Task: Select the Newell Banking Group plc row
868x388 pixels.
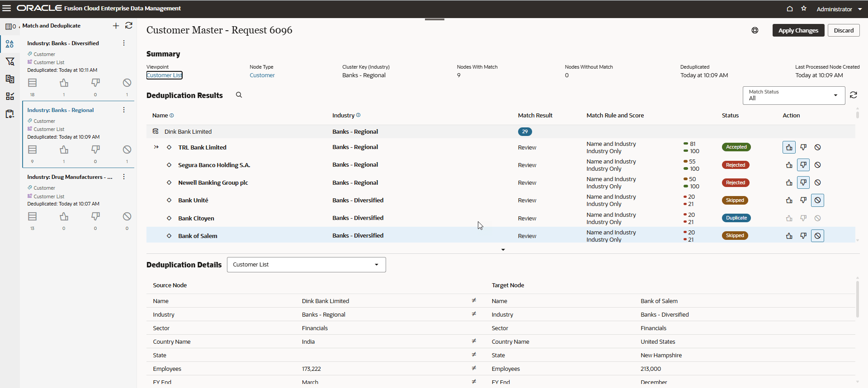Action: [500, 182]
